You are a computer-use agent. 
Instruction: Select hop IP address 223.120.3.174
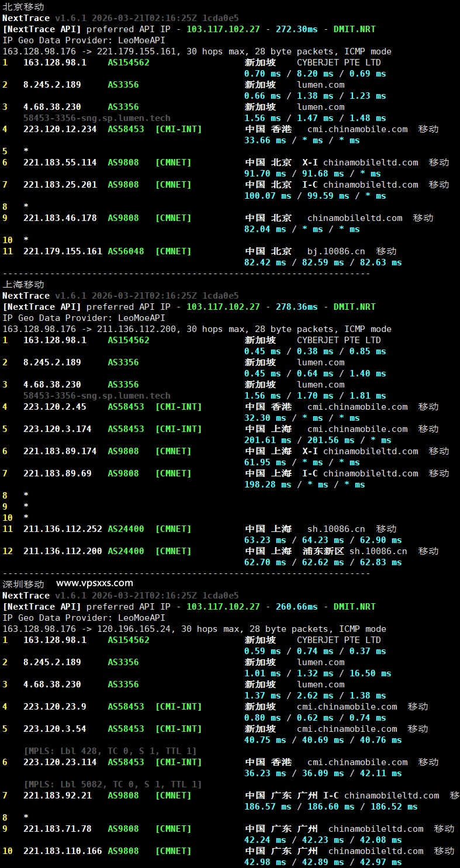(x=57, y=429)
